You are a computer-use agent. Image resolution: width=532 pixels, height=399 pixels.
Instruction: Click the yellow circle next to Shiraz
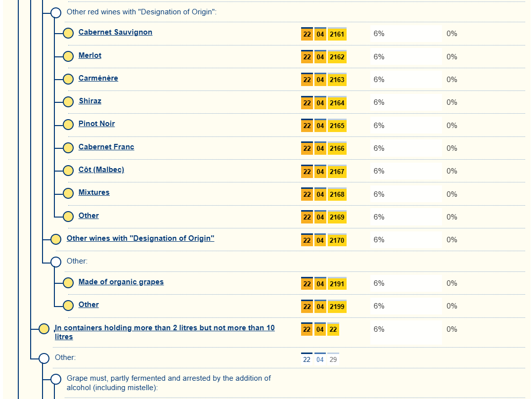(68, 102)
